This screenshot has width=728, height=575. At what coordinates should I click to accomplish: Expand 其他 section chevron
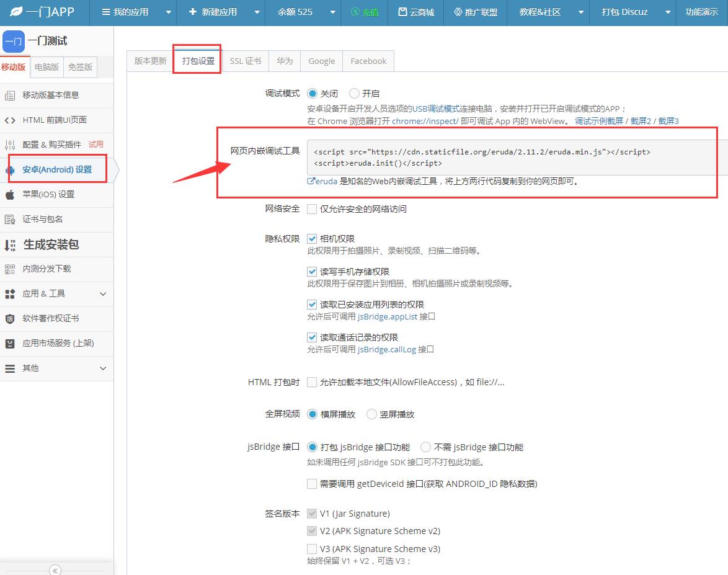(x=103, y=368)
